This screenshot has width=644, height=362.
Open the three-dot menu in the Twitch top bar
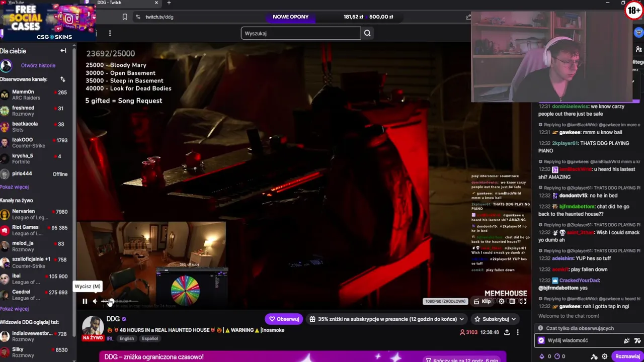point(110,33)
